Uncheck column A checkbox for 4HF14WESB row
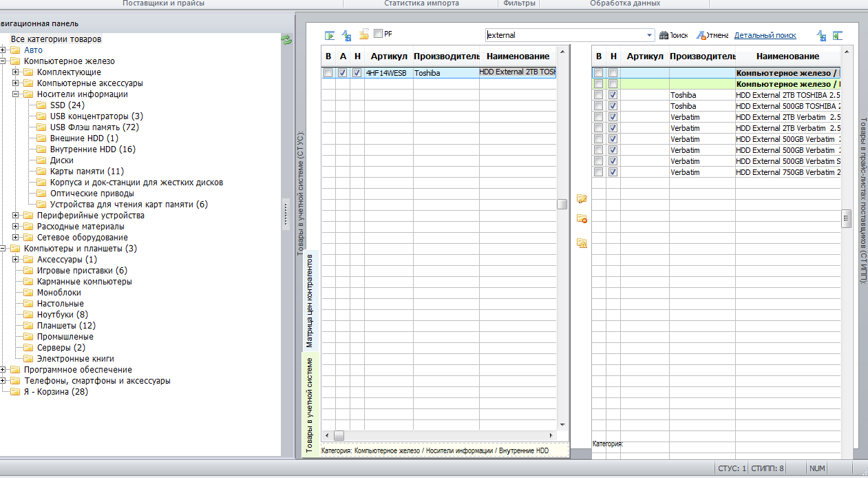This screenshot has width=868, height=478. point(342,73)
